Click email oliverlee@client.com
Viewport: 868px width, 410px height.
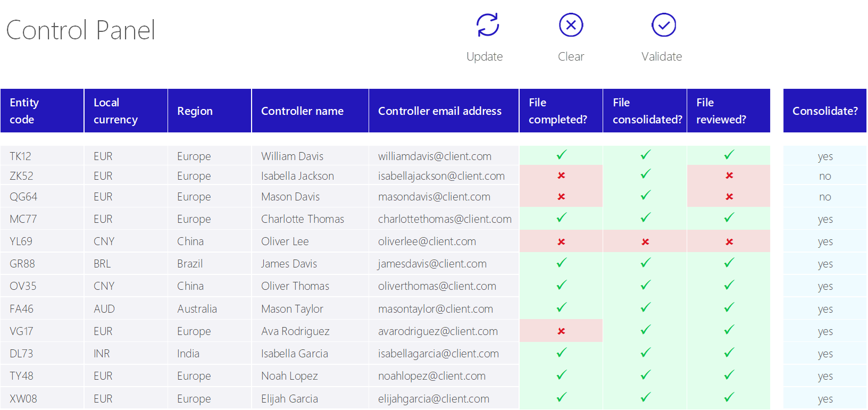click(x=427, y=241)
